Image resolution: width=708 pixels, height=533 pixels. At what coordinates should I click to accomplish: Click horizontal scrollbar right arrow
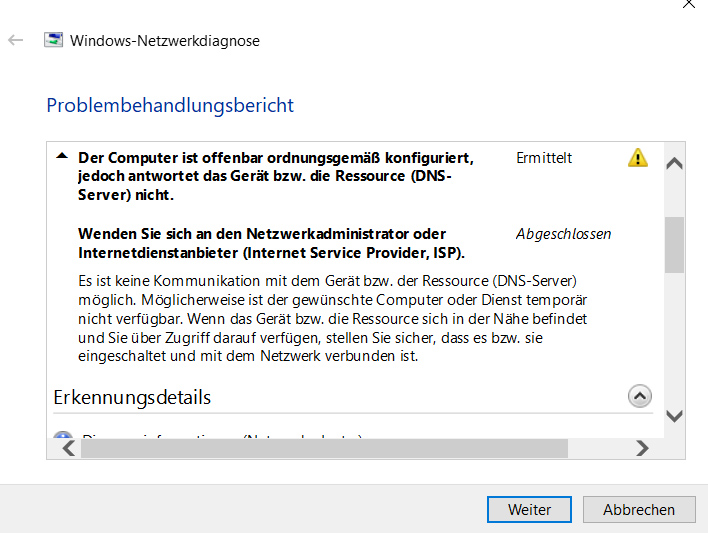(642, 449)
